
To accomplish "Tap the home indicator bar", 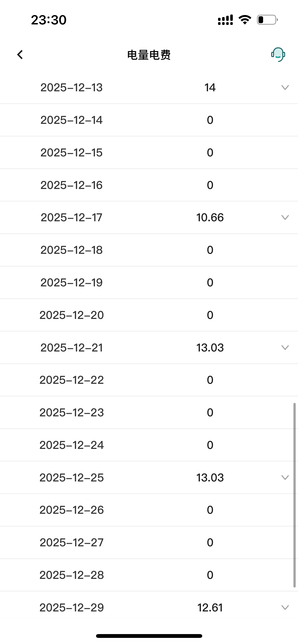I will [x=149, y=636].
